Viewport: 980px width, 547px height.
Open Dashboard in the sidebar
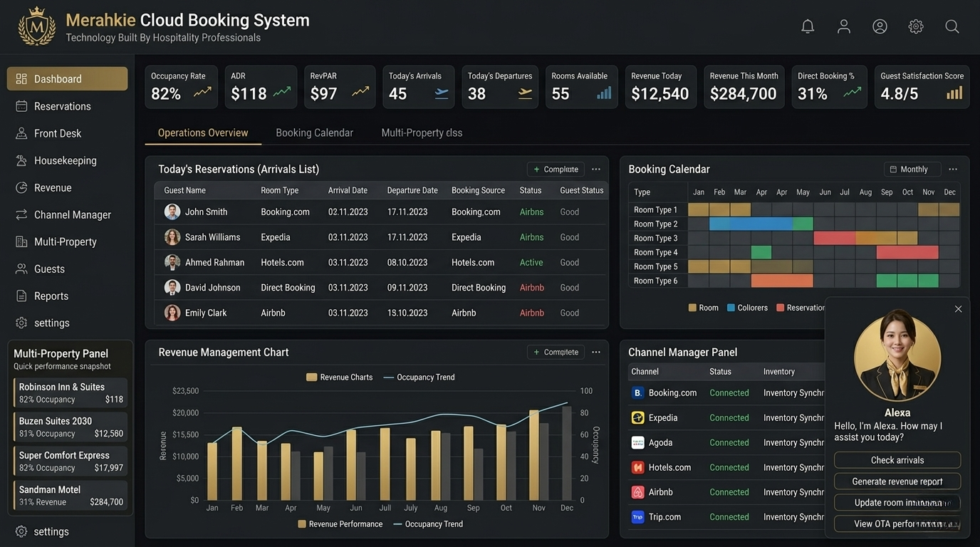click(68, 79)
